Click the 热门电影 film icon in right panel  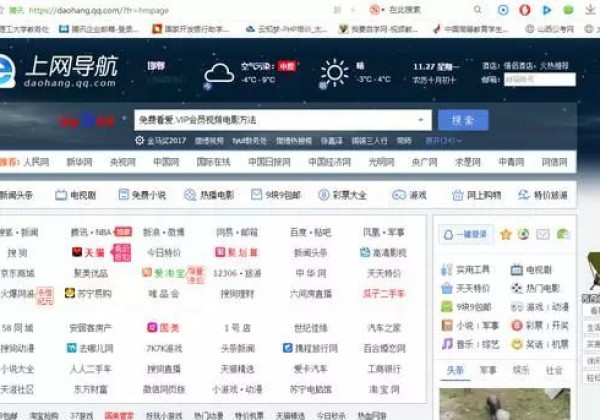[517, 288]
